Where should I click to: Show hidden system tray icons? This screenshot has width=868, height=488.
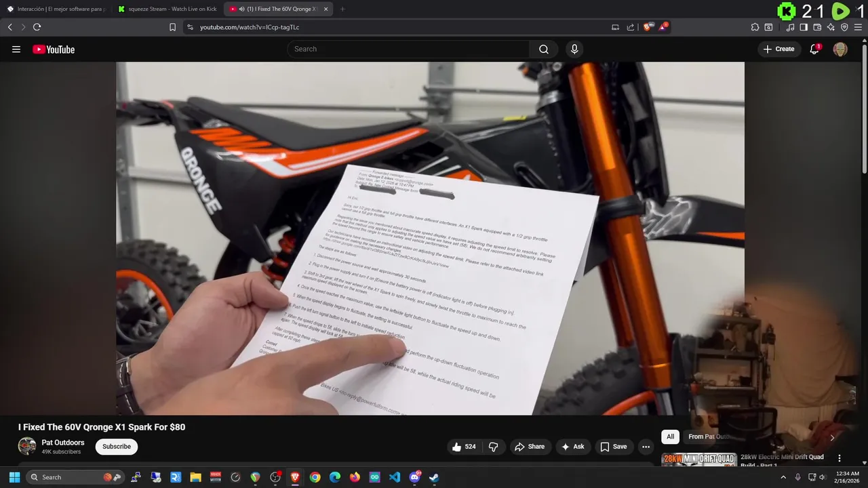pyautogui.click(x=783, y=477)
